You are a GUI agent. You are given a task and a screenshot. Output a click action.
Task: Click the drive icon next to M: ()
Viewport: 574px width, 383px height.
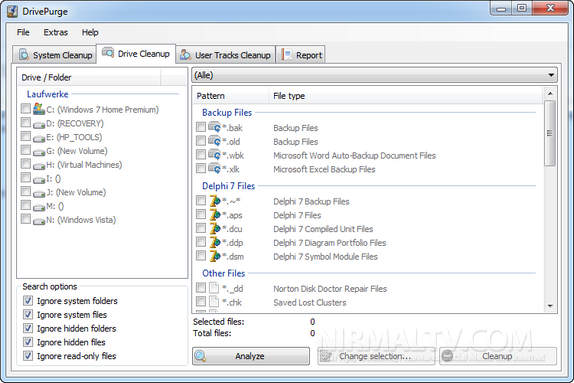39,207
